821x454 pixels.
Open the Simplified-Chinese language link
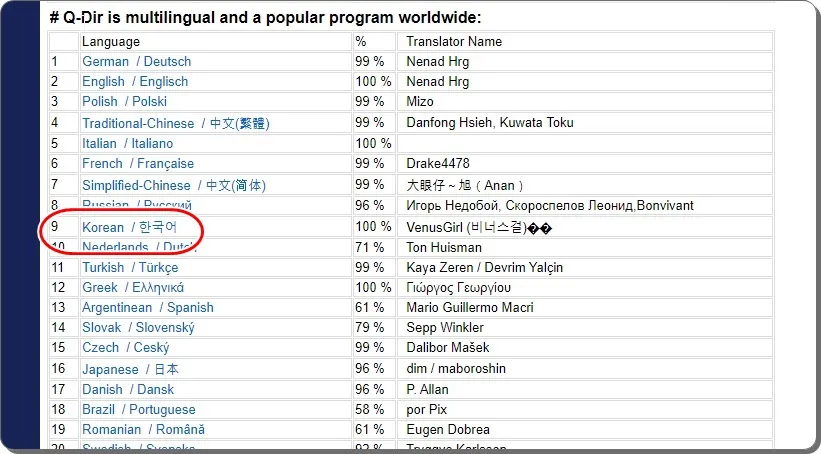point(174,185)
